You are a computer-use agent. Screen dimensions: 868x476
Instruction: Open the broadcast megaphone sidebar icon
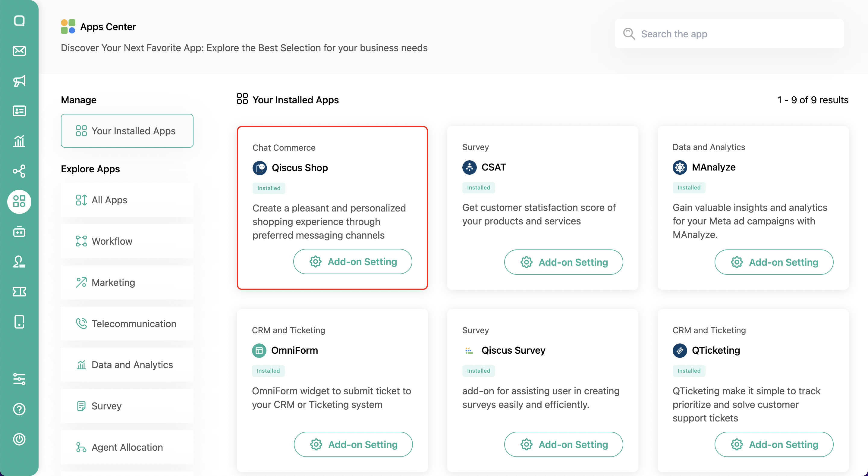click(x=19, y=81)
